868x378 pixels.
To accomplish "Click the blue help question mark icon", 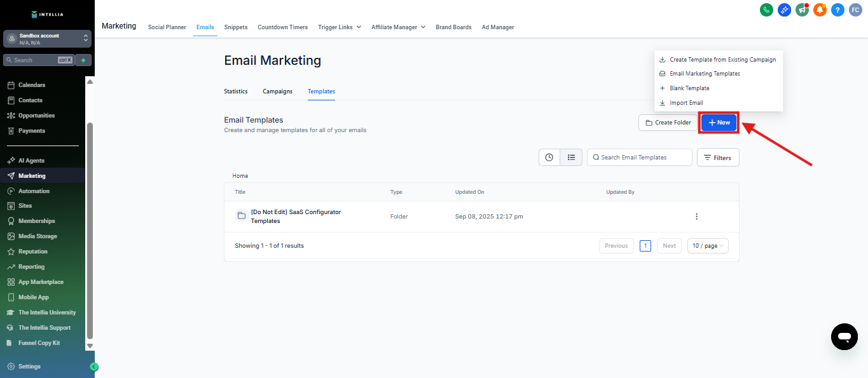I will click(x=837, y=10).
